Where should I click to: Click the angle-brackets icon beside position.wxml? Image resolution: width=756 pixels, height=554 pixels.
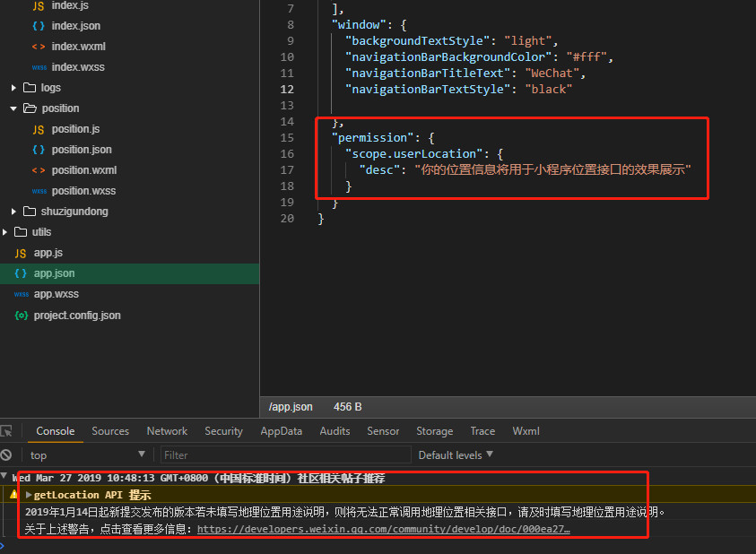click(39, 170)
